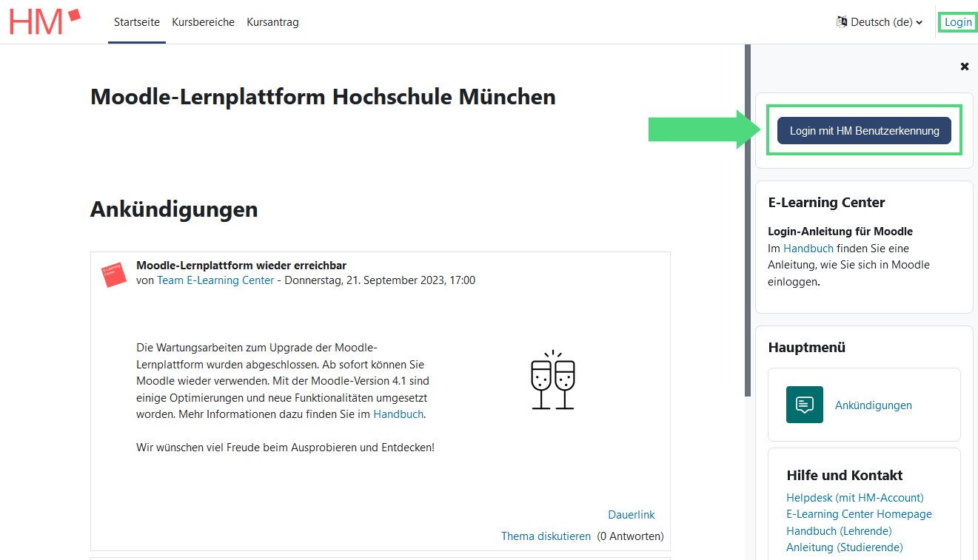
Task: Click the Login link at top right
Action: click(x=958, y=22)
